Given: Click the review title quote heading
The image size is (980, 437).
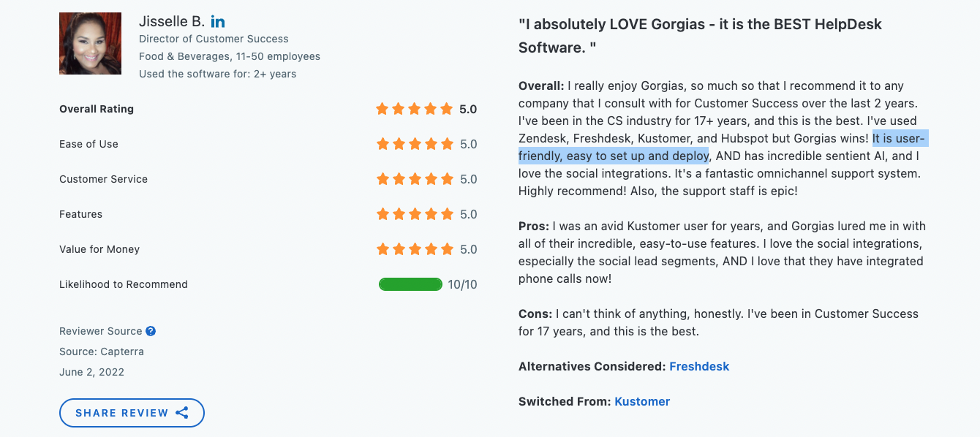Looking at the screenshot, I should pos(700,36).
